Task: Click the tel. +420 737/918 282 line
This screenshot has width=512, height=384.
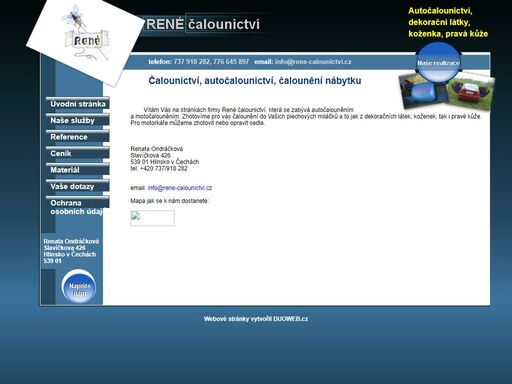Action: point(159,169)
